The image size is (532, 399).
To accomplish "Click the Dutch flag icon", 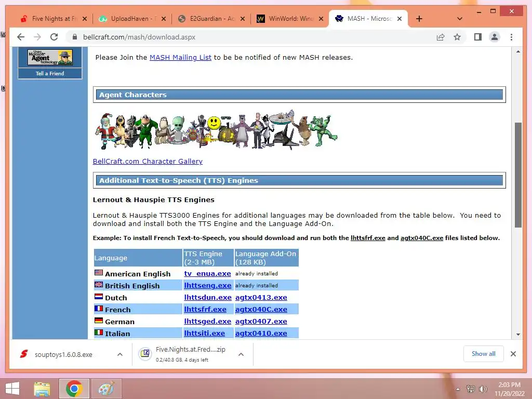I will tap(99, 296).
